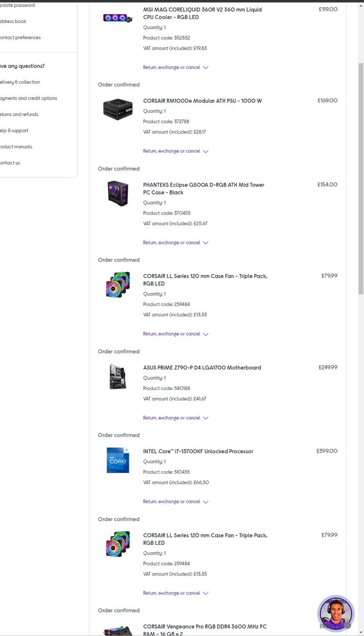This screenshot has height=636, width=364.
Task: Open MSI MAG CORELIQUID 360R V2 product title
Action: point(202,13)
